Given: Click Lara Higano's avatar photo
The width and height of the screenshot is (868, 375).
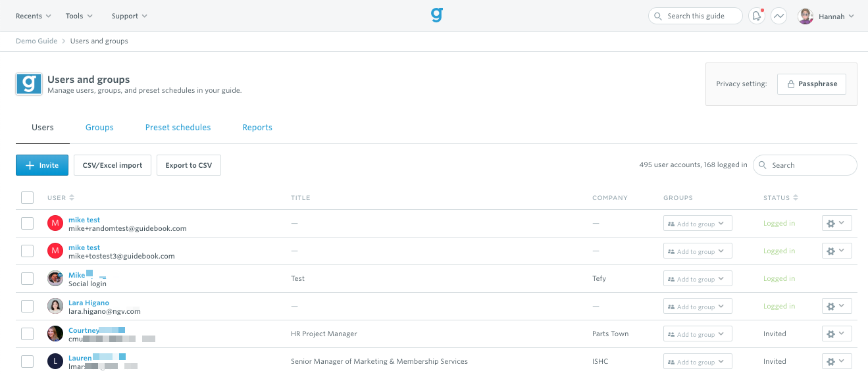Looking at the screenshot, I should [55, 306].
